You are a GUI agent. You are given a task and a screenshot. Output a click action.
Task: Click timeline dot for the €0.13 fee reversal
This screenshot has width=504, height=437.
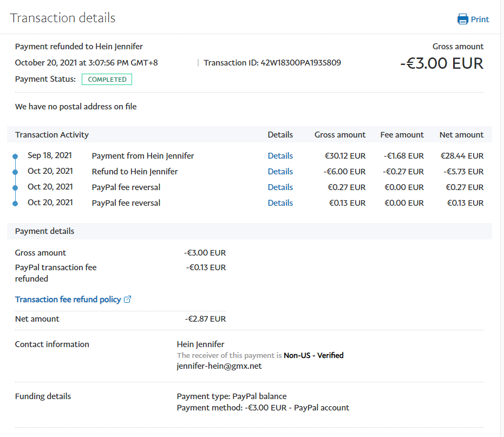(15, 203)
